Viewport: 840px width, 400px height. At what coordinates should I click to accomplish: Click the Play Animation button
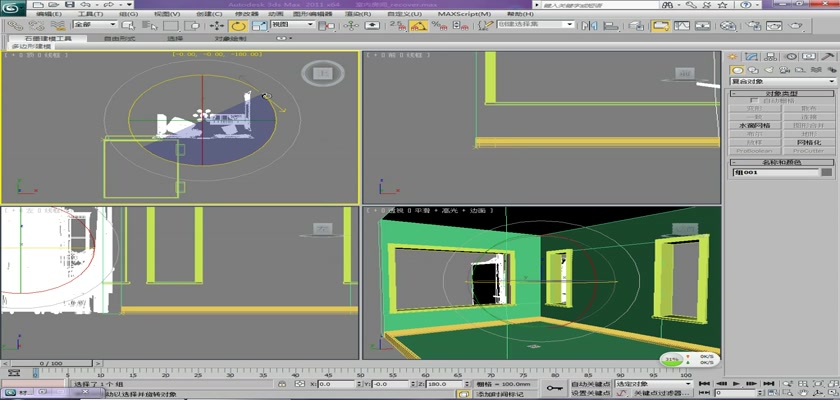point(737,384)
